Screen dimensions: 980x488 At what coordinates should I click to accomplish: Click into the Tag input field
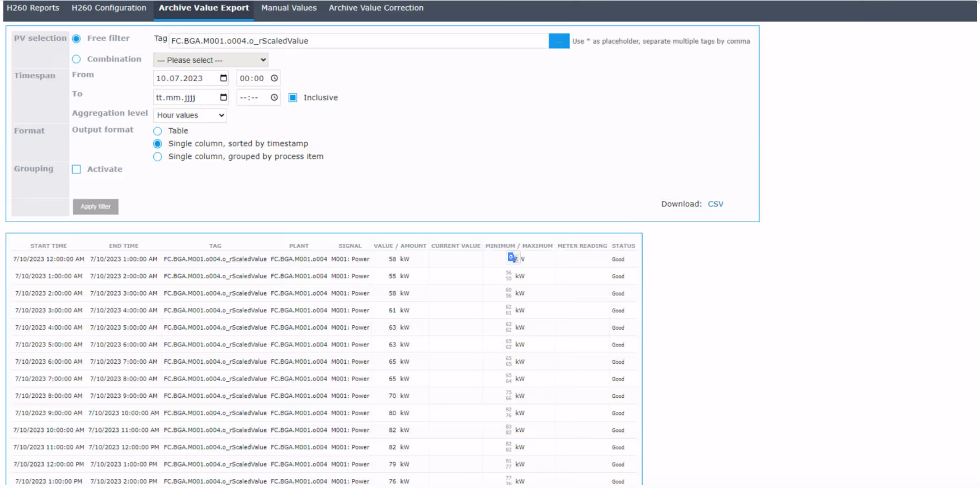[359, 41]
